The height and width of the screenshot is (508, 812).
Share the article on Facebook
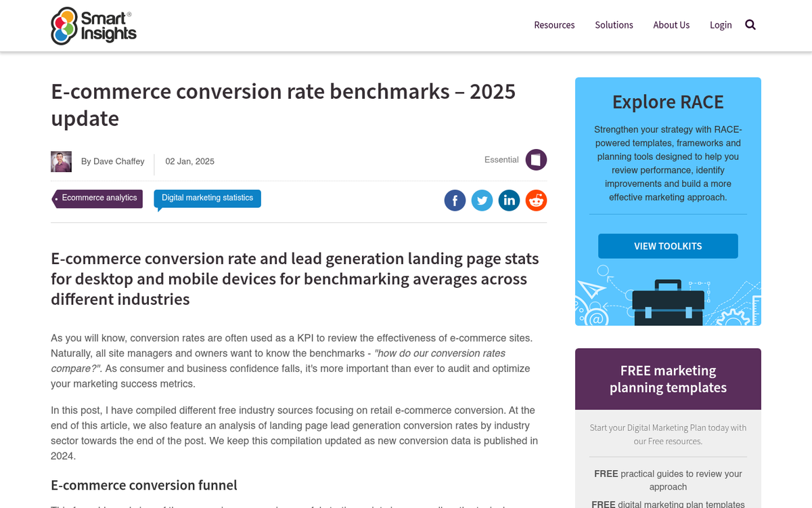455,200
